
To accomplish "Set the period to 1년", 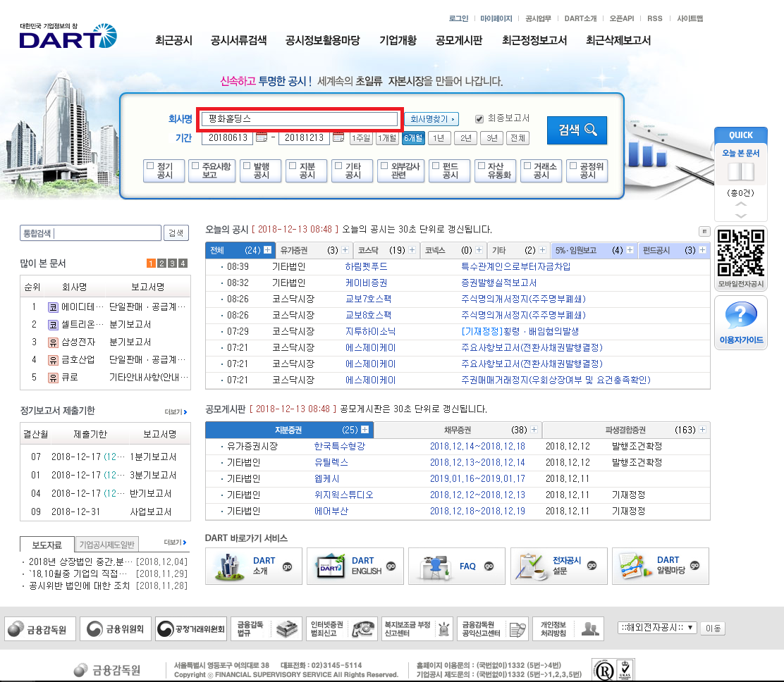I will point(439,138).
